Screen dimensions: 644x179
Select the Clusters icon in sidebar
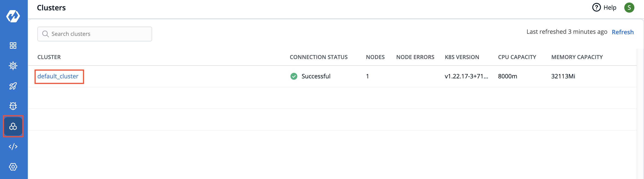(13, 126)
